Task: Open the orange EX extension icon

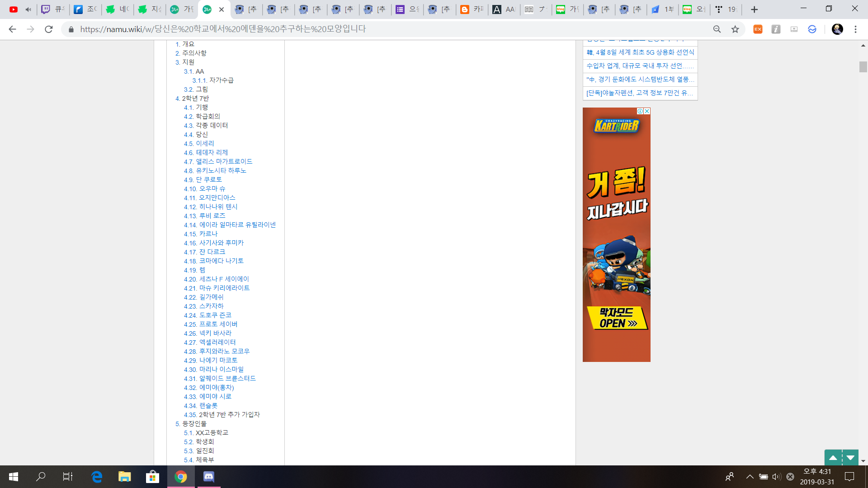Action: pos(758,29)
